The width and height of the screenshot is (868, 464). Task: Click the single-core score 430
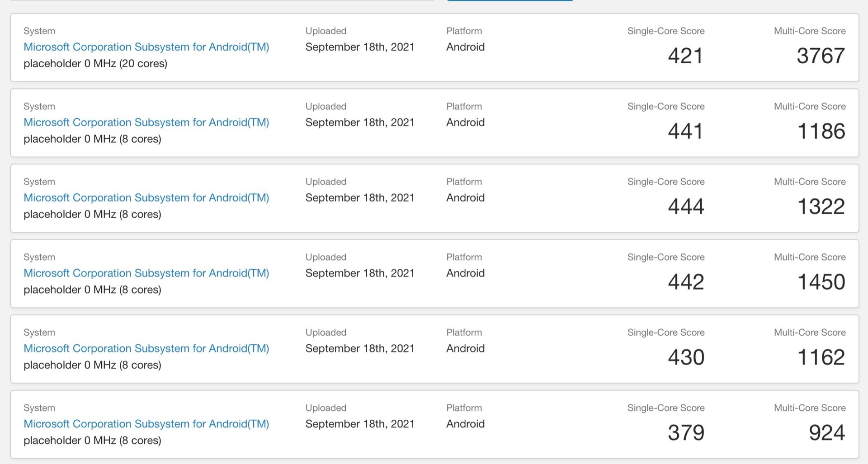pos(686,358)
